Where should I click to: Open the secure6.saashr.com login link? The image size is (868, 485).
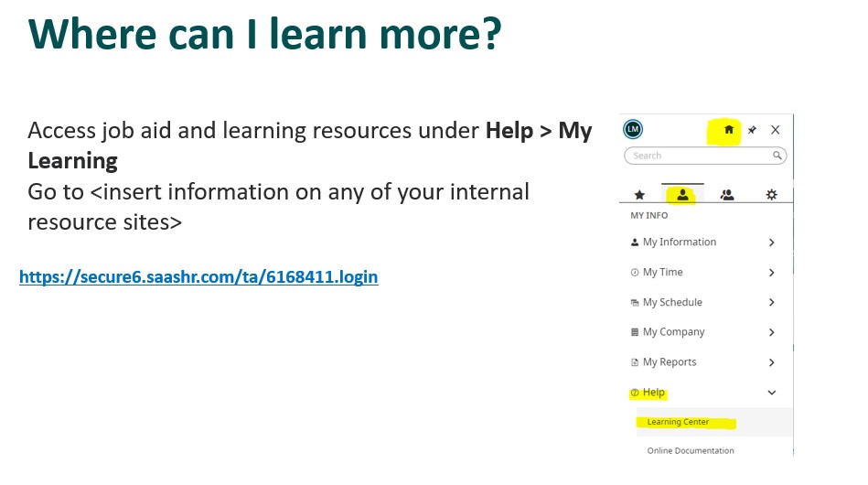(198, 276)
